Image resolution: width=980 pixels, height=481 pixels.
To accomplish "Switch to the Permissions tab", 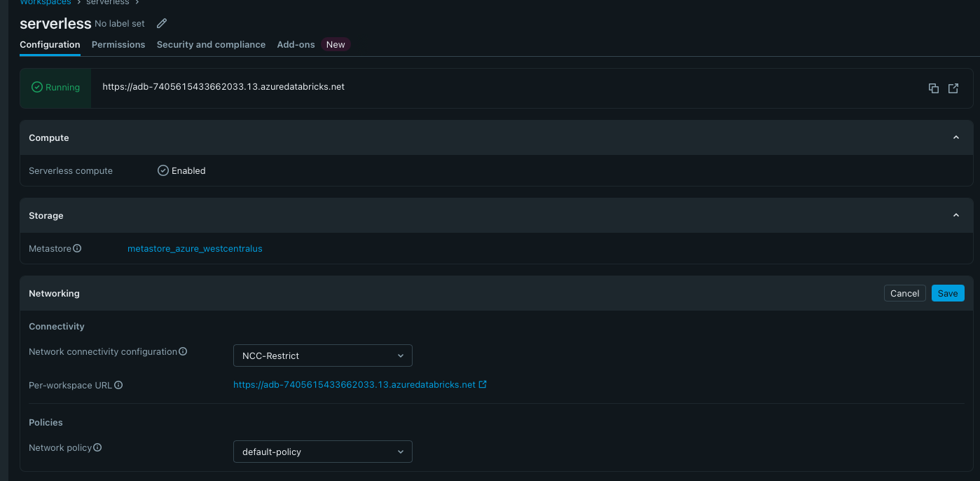I will coord(118,44).
